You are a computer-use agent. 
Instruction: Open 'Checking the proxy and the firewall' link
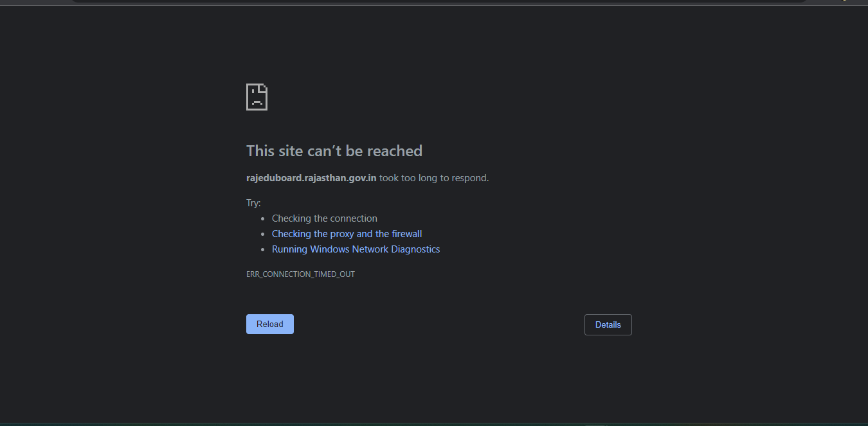click(347, 234)
